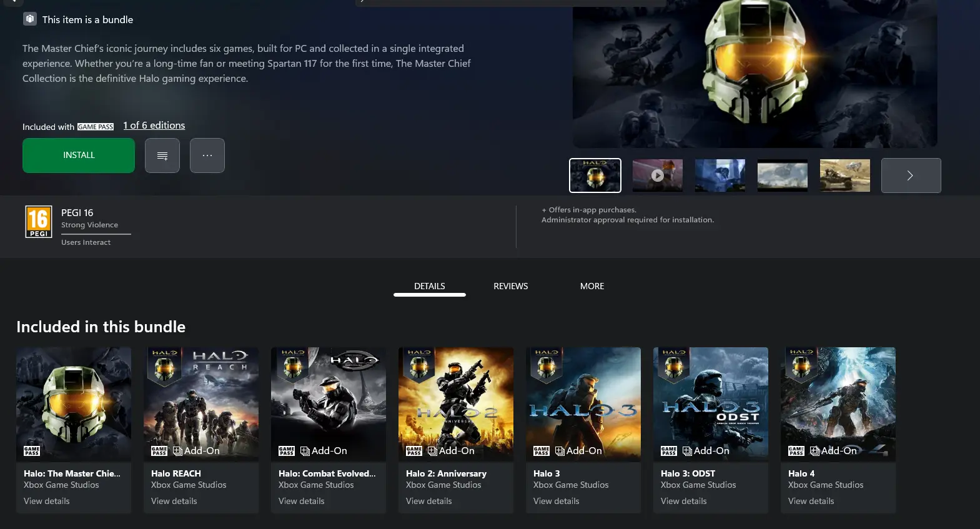Open the Halo 3: ODST cover art
Image resolution: width=980 pixels, height=529 pixels.
click(x=711, y=404)
